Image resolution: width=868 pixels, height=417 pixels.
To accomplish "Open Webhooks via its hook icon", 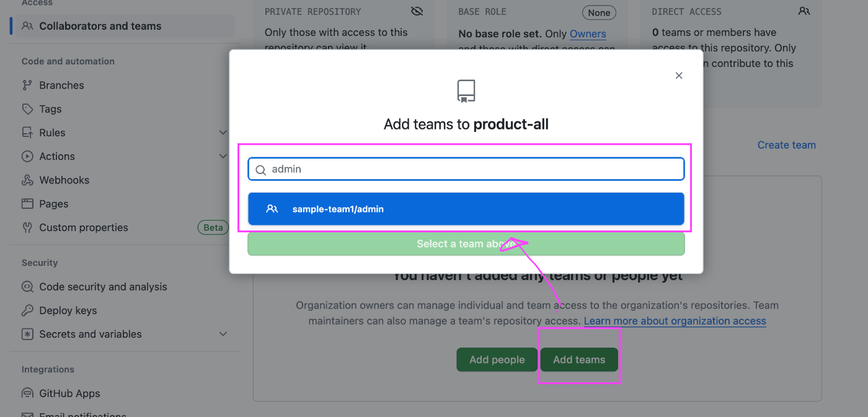I will [28, 180].
